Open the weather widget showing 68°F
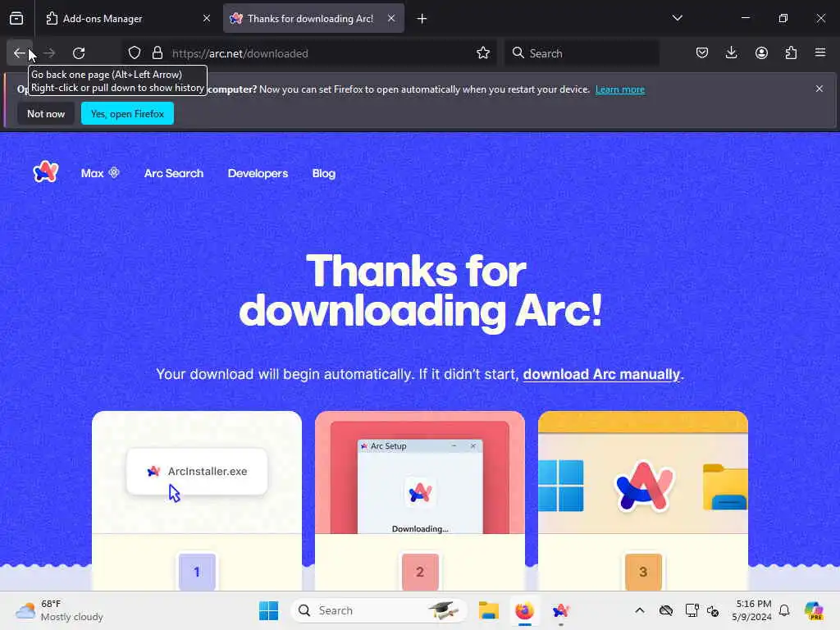Image resolution: width=840 pixels, height=630 pixels. pyautogui.click(x=59, y=610)
